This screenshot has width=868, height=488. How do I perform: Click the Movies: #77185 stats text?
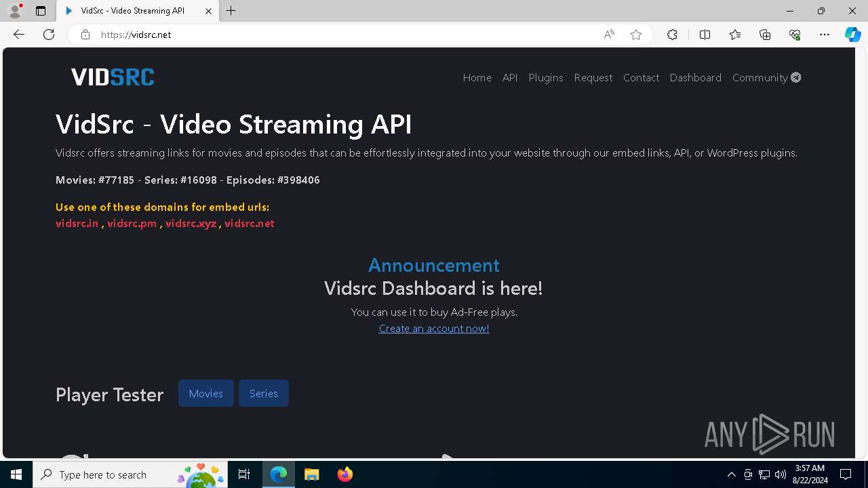pos(95,180)
